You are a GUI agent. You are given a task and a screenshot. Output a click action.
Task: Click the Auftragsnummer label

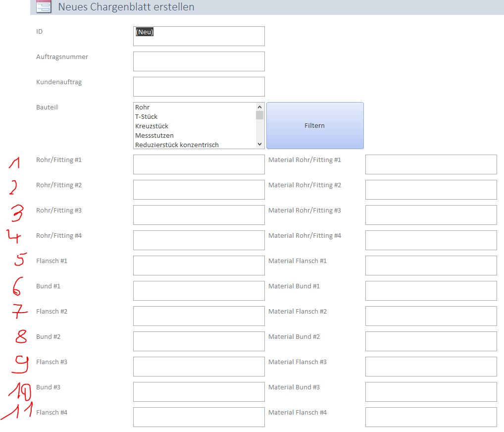click(x=62, y=57)
